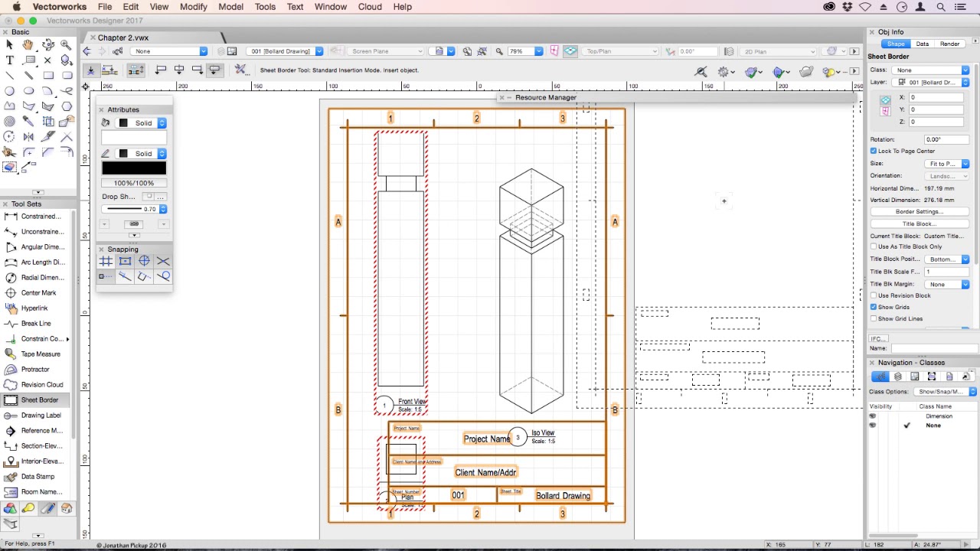This screenshot has width=980, height=551.
Task: Pick the Break Line tool
Action: click(36, 324)
